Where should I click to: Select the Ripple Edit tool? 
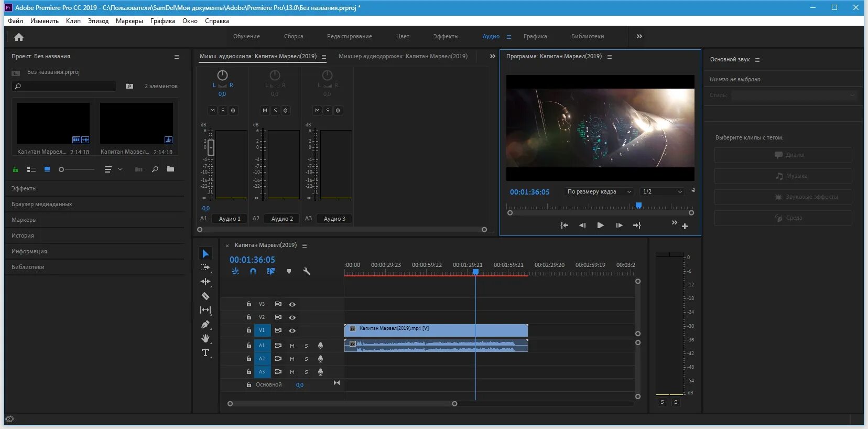click(x=205, y=282)
